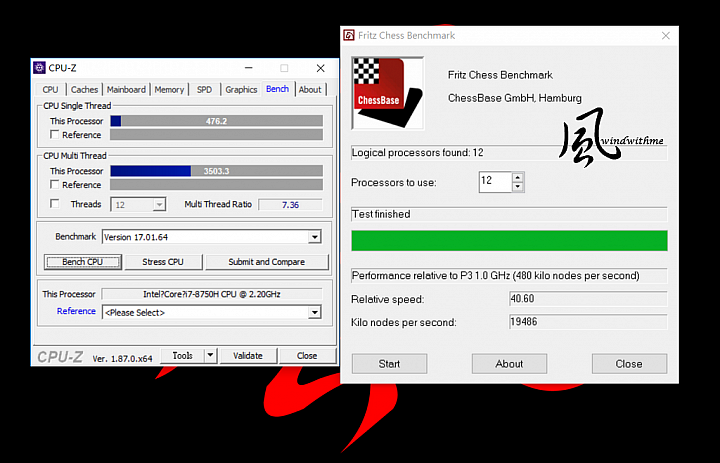
Task: Tick the Threads checkbox
Action: 55,203
